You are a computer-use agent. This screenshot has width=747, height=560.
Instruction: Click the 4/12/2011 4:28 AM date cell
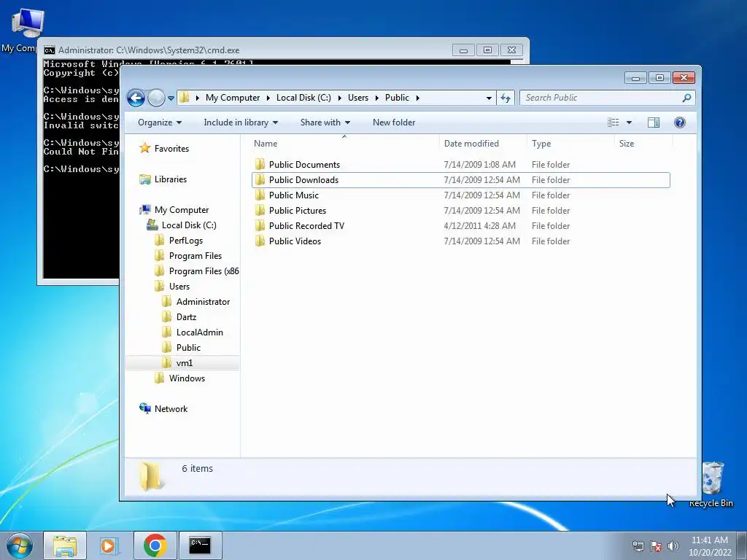(479, 226)
